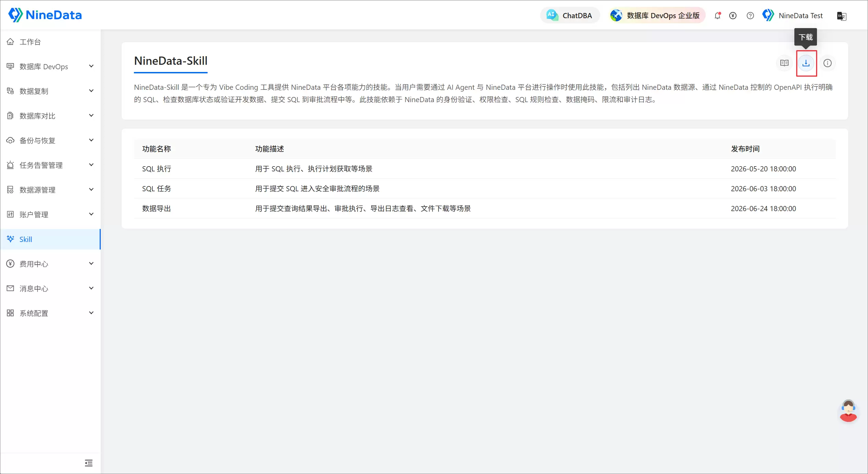Open the help question mark icon

(750, 15)
